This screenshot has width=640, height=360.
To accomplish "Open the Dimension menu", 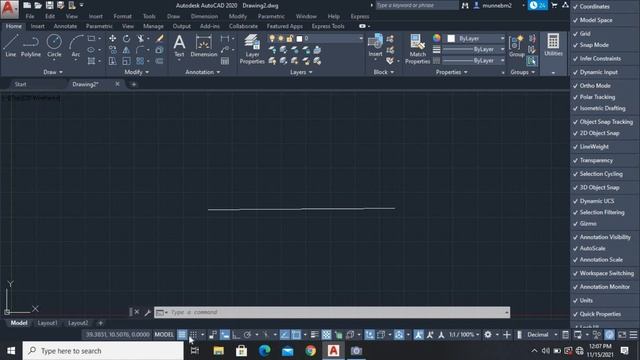I will pos(204,16).
